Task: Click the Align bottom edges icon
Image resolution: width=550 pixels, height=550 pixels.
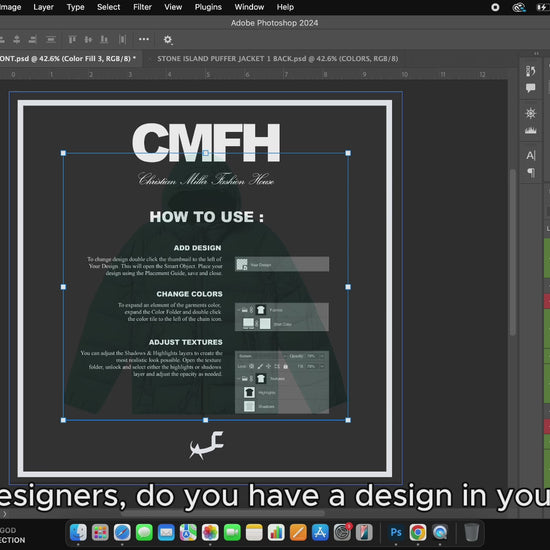Action: (x=33, y=40)
